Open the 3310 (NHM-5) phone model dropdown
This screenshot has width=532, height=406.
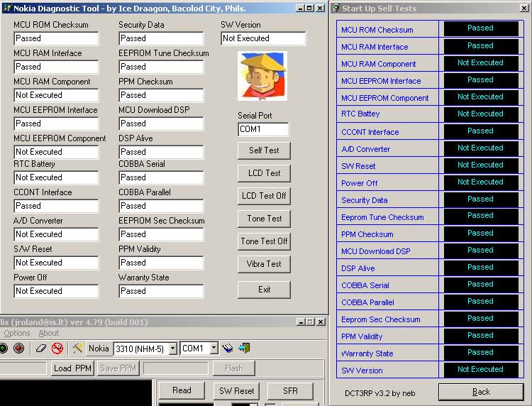pyautogui.click(x=173, y=349)
